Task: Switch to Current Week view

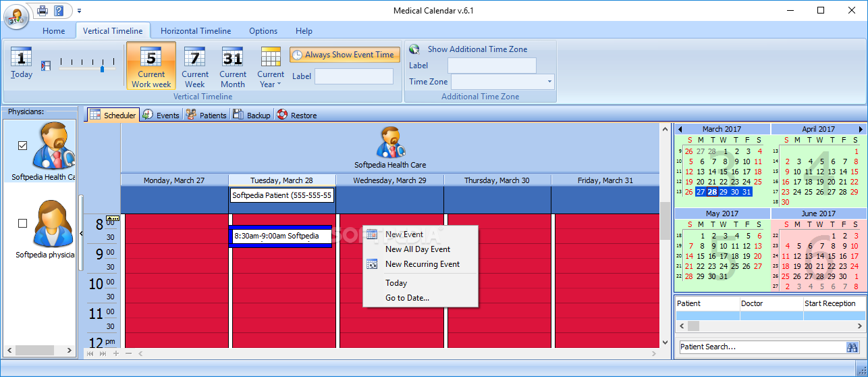Action: pos(195,66)
